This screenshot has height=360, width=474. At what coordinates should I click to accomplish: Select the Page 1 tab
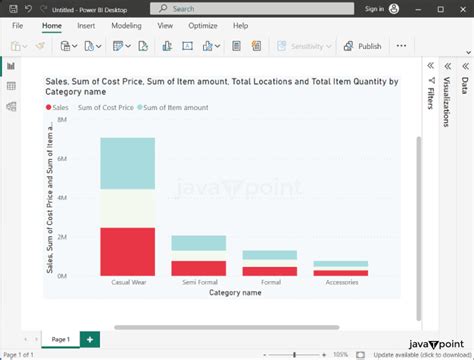[x=61, y=339]
